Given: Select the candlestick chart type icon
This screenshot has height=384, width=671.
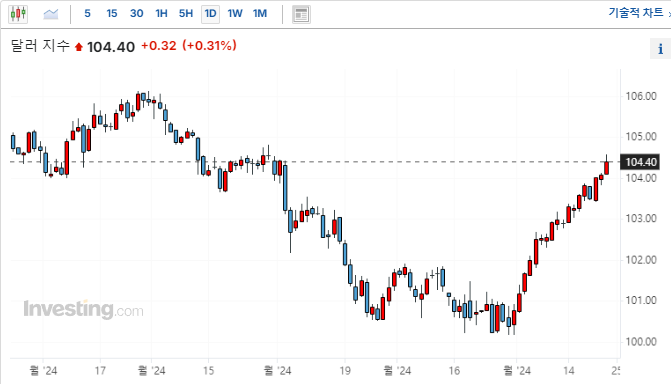Looking at the screenshot, I should tap(18, 14).
